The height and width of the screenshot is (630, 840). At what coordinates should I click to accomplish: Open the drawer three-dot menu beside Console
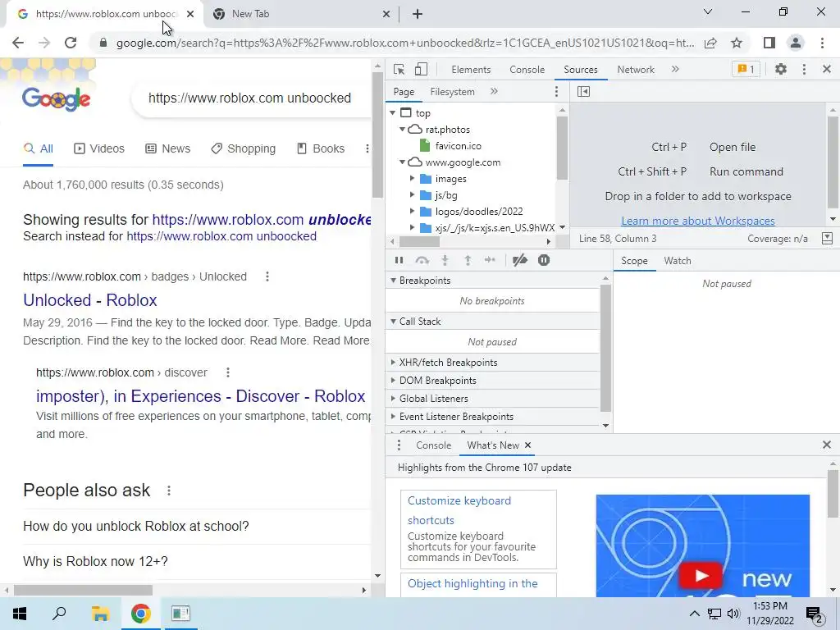399,445
